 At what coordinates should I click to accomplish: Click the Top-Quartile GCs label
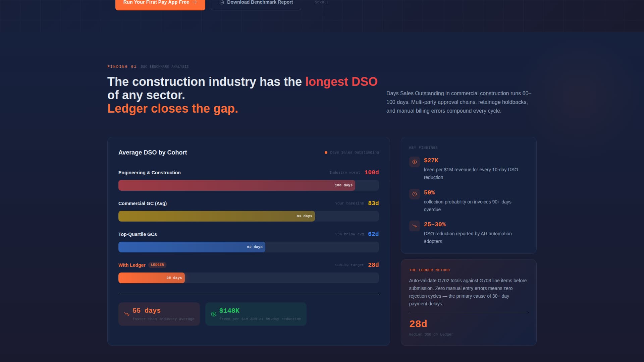click(138, 234)
